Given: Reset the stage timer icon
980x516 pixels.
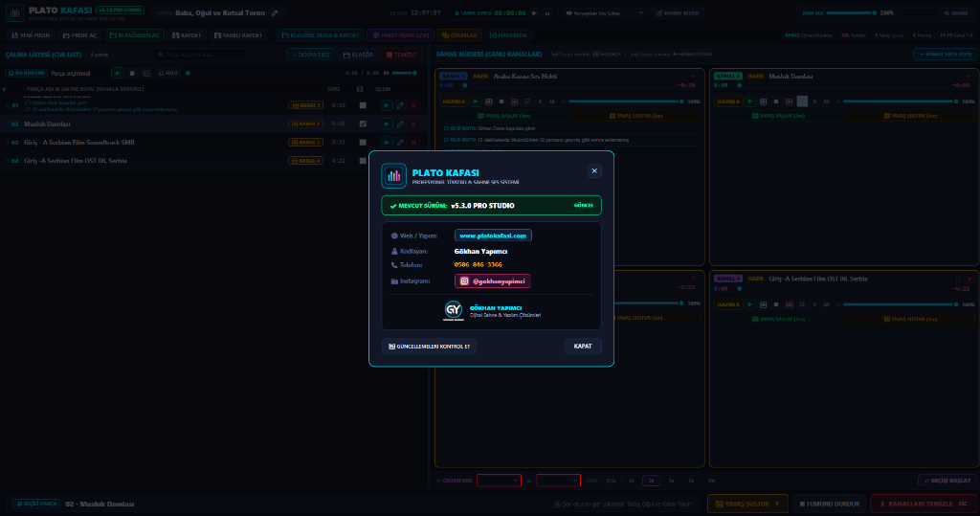Looking at the screenshot, I should tap(546, 12).
